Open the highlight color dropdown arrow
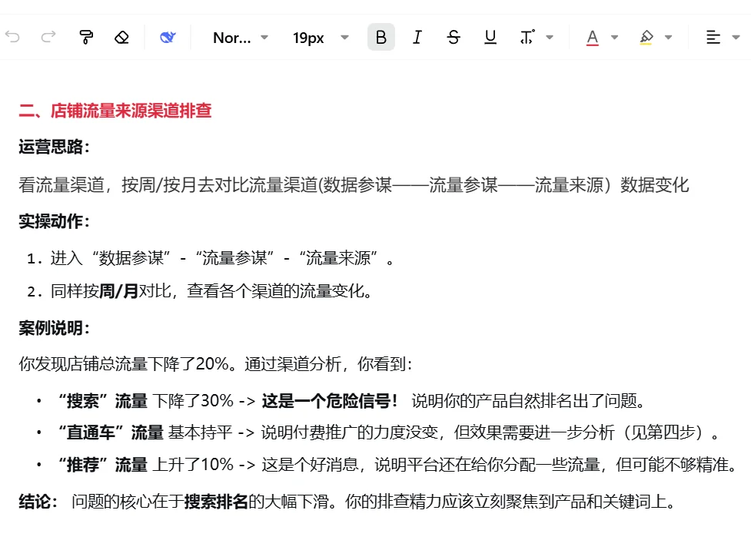This screenshot has height=560, width=751. (669, 37)
